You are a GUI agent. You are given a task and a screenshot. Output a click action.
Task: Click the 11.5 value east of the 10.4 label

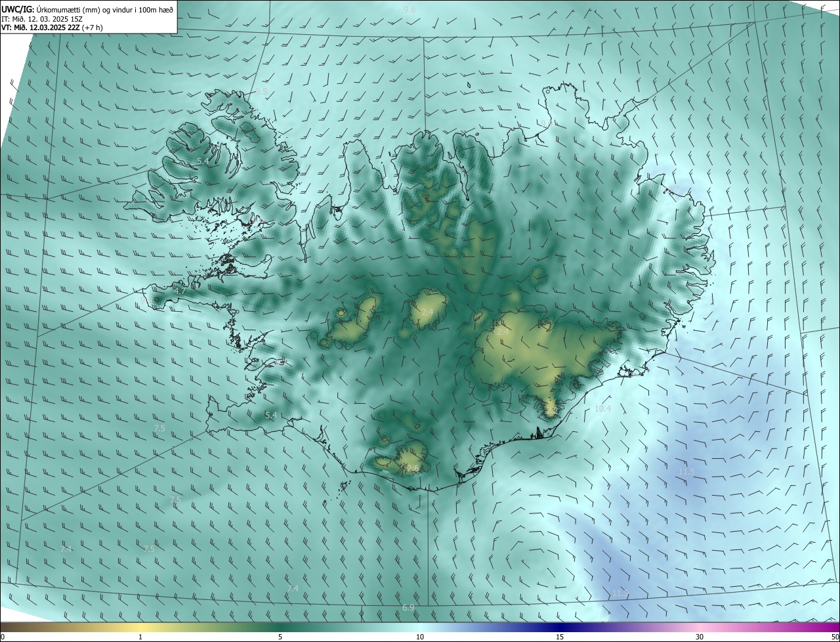[x=686, y=471]
